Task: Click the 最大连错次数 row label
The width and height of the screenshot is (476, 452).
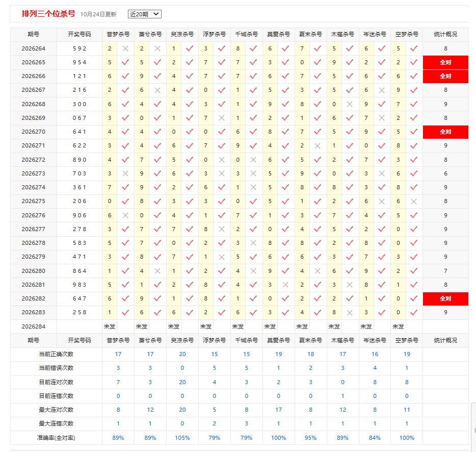Action: point(56,423)
